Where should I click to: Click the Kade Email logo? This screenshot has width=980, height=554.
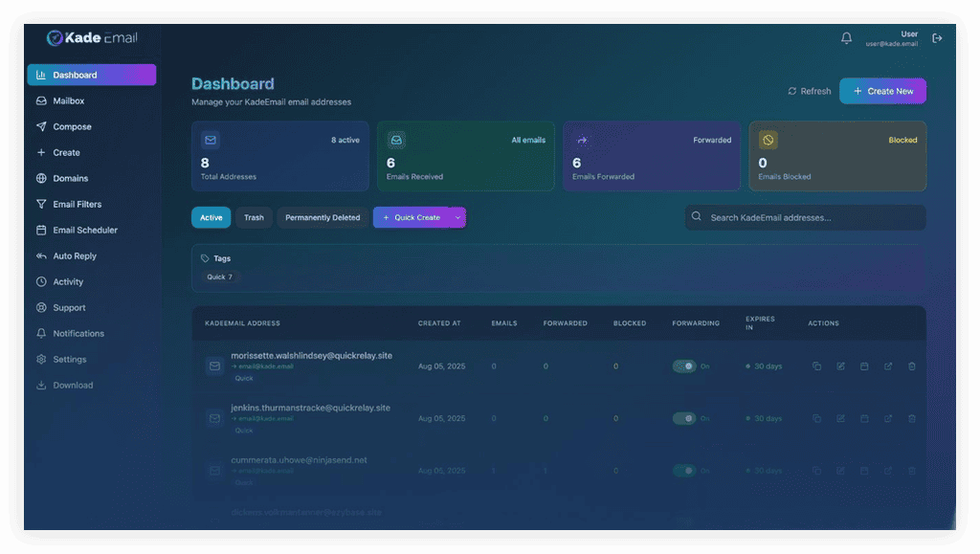pos(92,38)
